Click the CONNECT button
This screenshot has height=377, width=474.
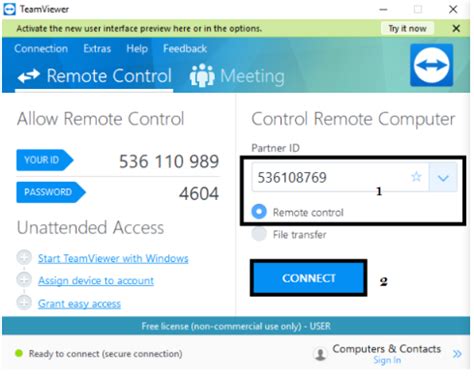point(309,278)
